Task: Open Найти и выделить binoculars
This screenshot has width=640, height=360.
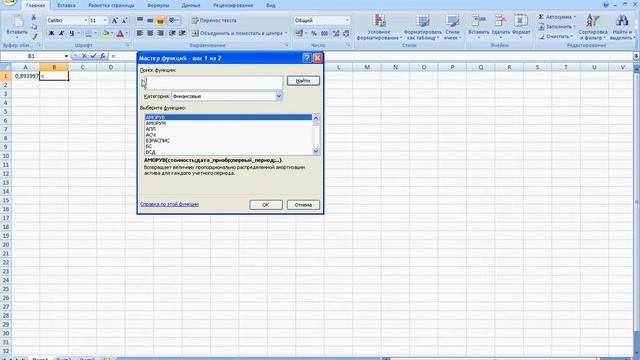Action: (622, 27)
